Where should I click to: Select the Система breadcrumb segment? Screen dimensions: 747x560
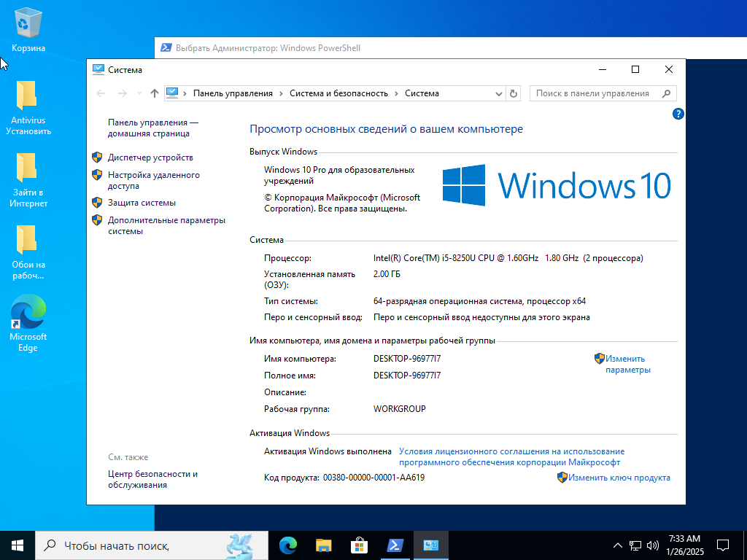click(422, 93)
